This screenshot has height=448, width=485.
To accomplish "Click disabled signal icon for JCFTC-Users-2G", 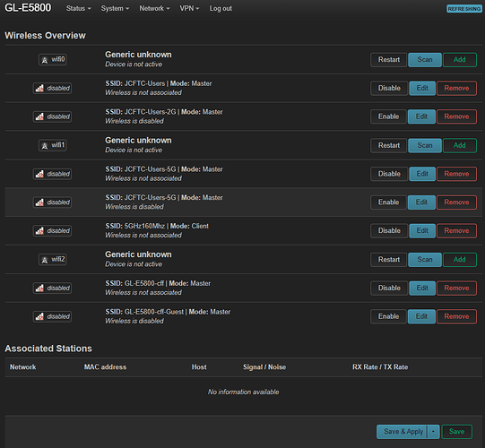I will coord(52,116).
